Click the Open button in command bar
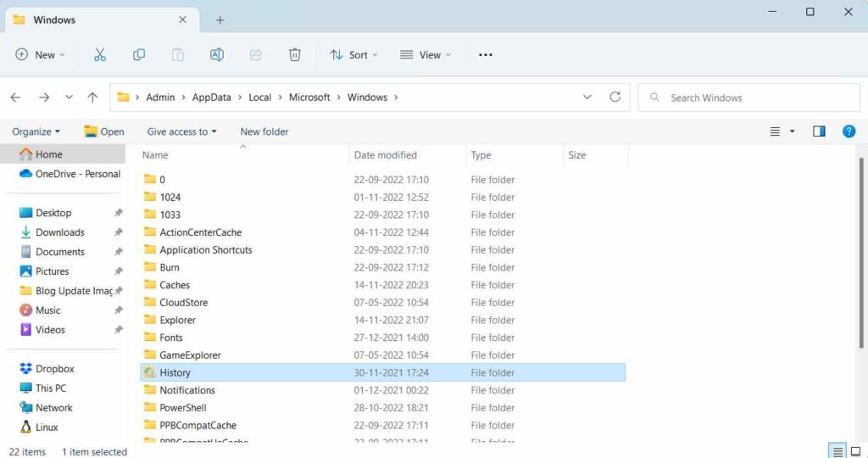This screenshot has height=458, width=868. click(104, 131)
